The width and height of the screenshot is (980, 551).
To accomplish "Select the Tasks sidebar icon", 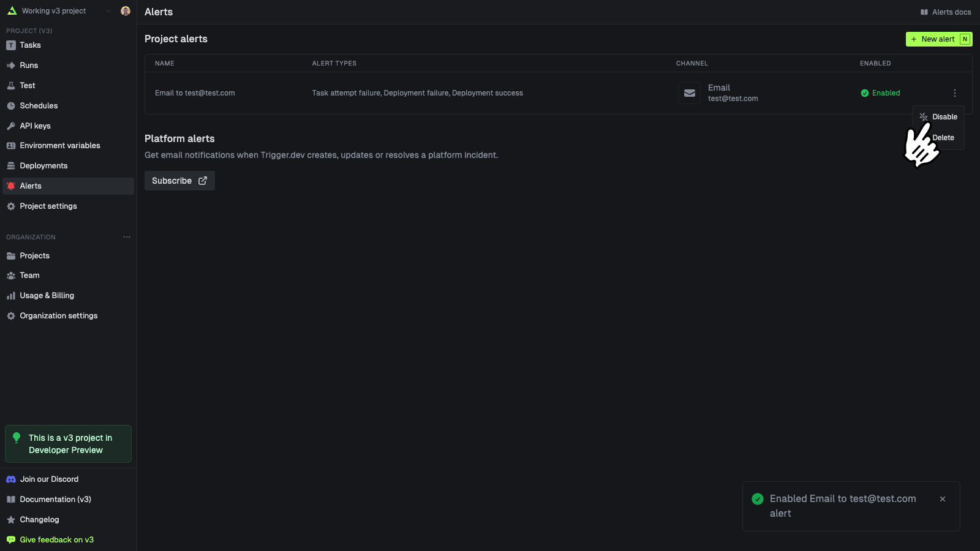I will point(11,45).
